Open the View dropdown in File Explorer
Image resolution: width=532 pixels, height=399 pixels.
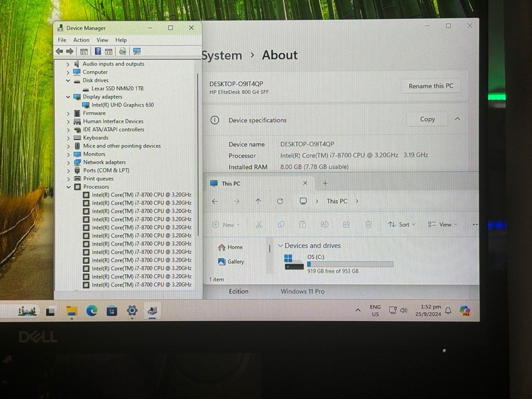[443, 224]
